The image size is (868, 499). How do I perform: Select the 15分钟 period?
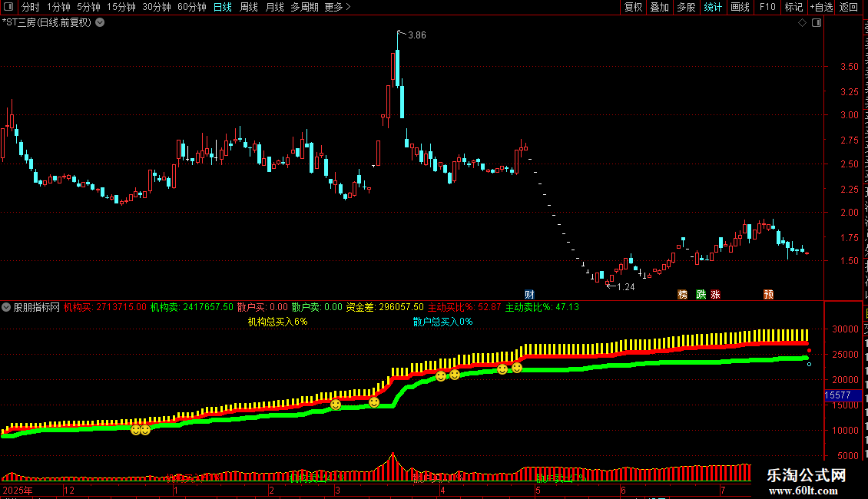(x=121, y=7)
